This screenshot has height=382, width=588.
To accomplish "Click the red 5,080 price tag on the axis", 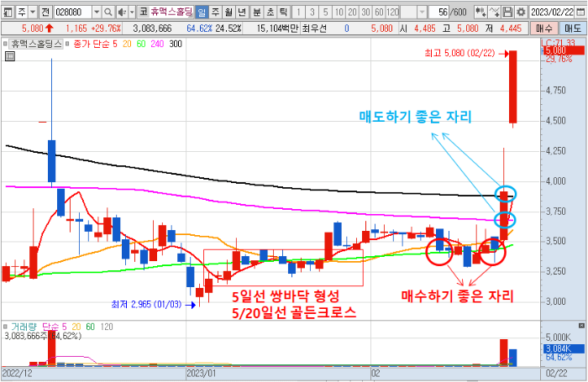I will [x=564, y=50].
